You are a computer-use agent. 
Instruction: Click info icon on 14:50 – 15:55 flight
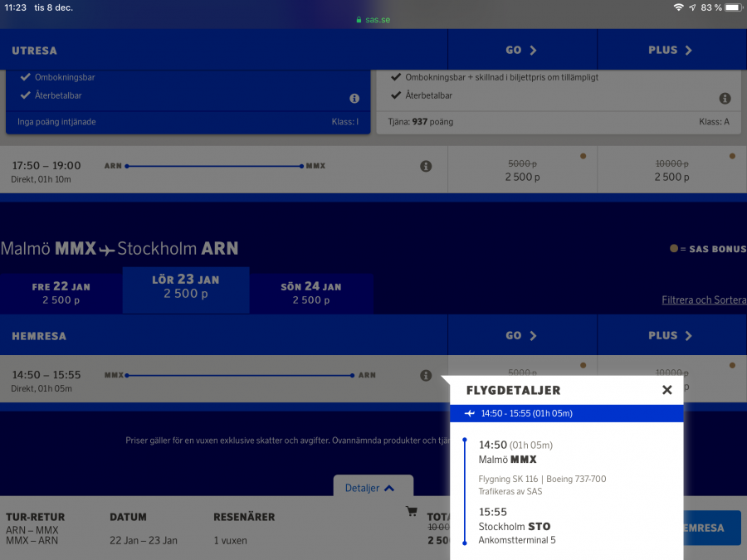coord(426,376)
